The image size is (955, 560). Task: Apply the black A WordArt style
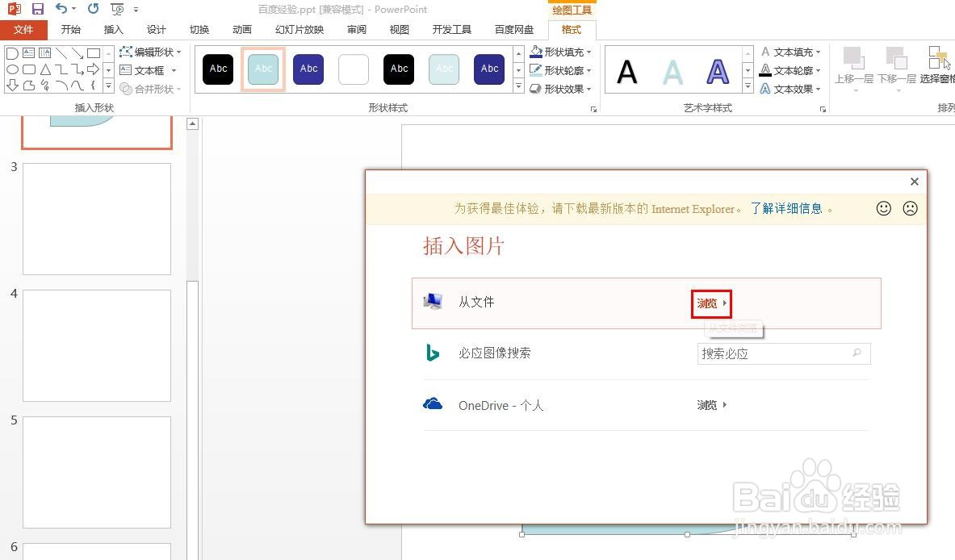(x=626, y=72)
